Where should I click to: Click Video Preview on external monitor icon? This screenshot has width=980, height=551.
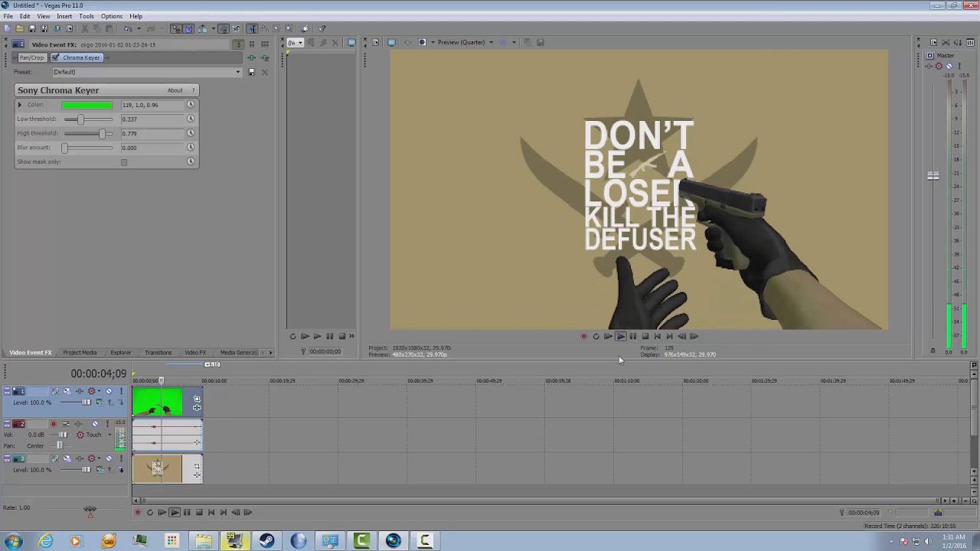coord(391,42)
